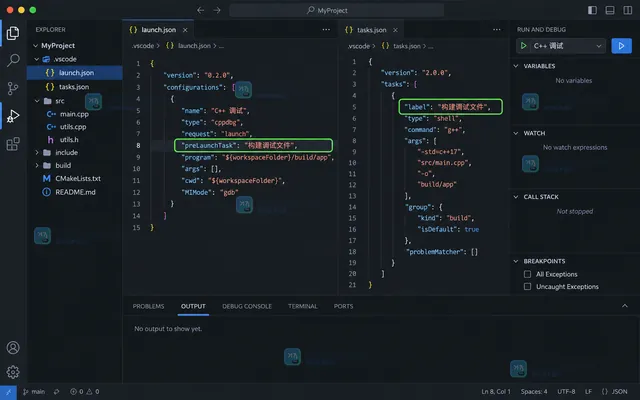640x400 pixels.
Task: Close the launch.json editor tab
Action: coord(185,30)
